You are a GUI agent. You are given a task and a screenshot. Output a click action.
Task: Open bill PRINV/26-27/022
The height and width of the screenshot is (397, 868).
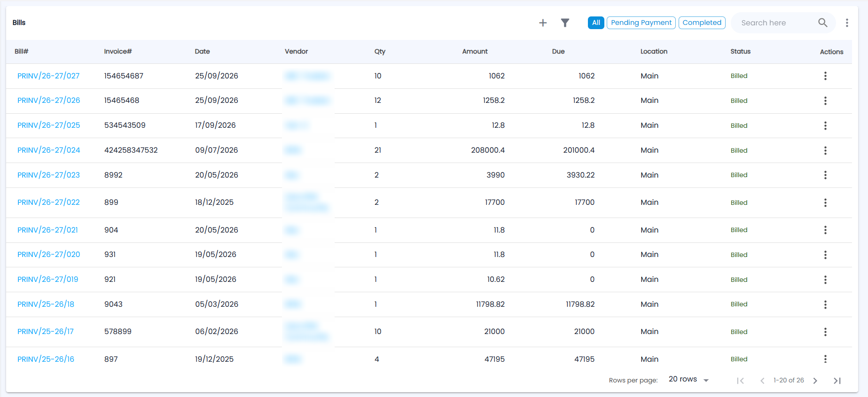click(x=49, y=202)
